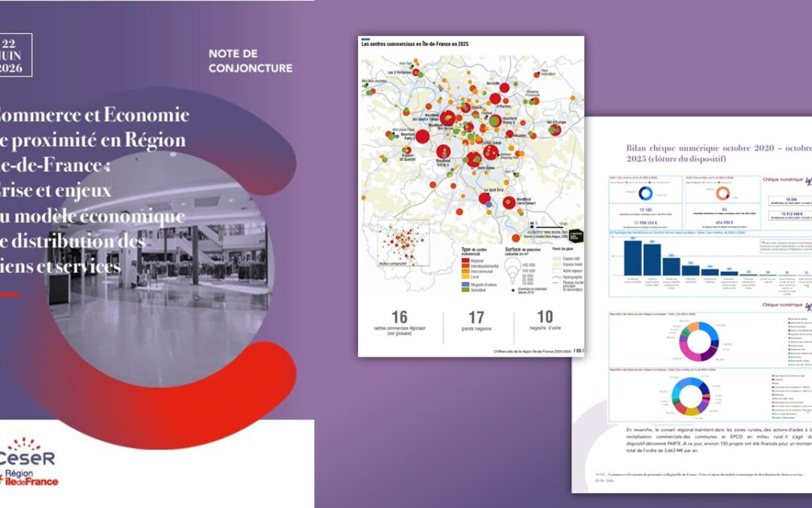Click the Institut Paris Region black badge
812x508 pixels.
575,236
